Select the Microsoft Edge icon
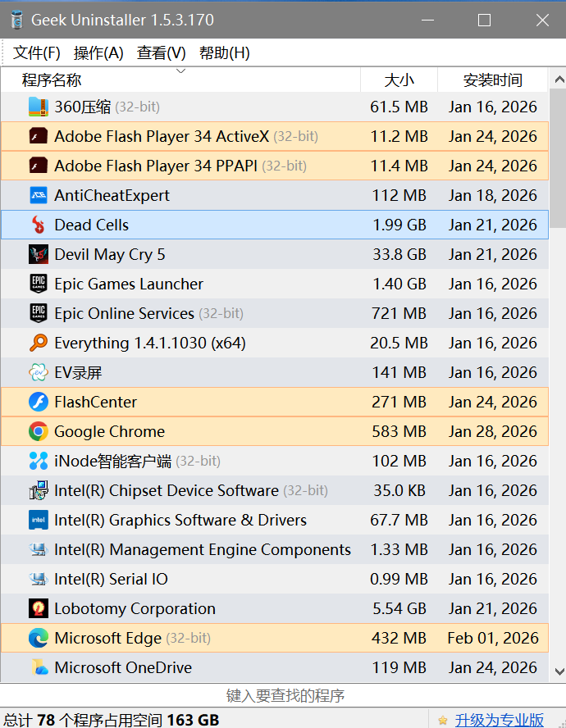This screenshot has height=728, width=566. pos(39,638)
